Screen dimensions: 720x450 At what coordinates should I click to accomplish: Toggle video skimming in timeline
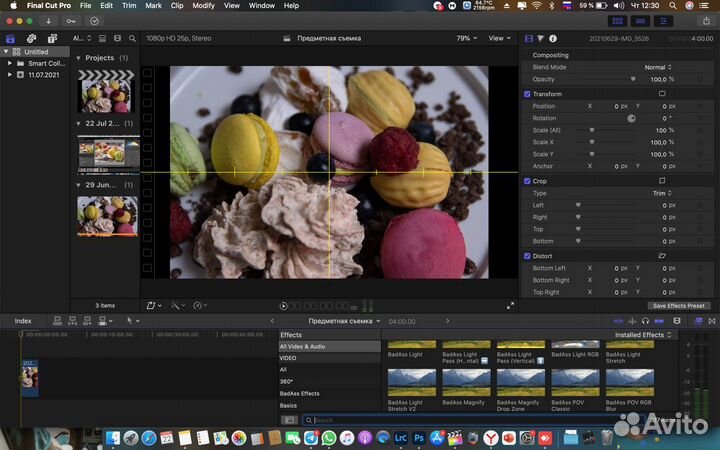[x=618, y=321]
